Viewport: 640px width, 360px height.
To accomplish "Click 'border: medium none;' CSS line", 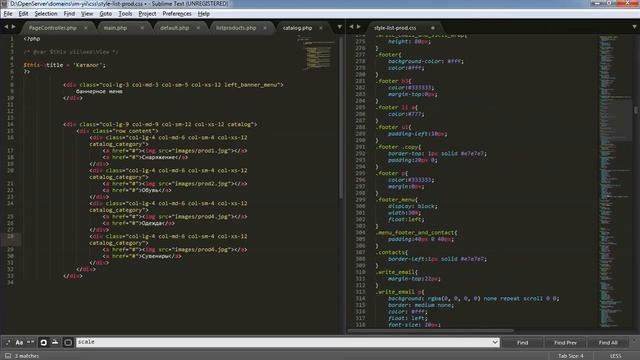I will pyautogui.click(x=420, y=305).
